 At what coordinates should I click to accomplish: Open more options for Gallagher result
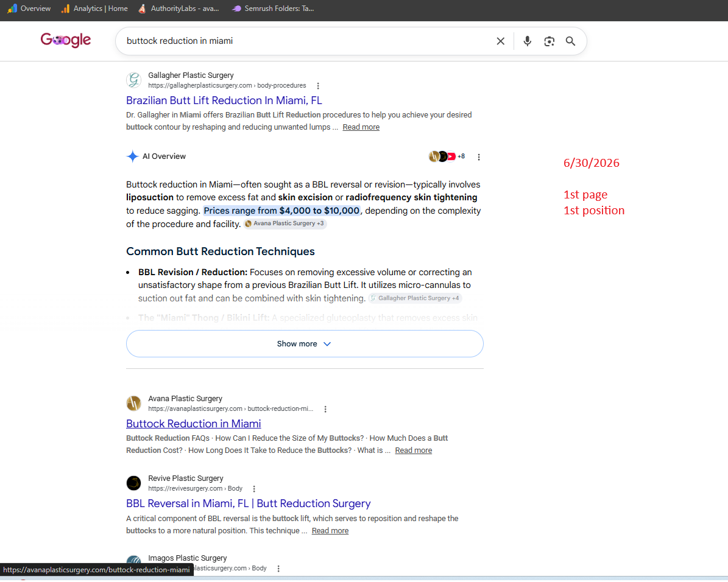tap(318, 86)
